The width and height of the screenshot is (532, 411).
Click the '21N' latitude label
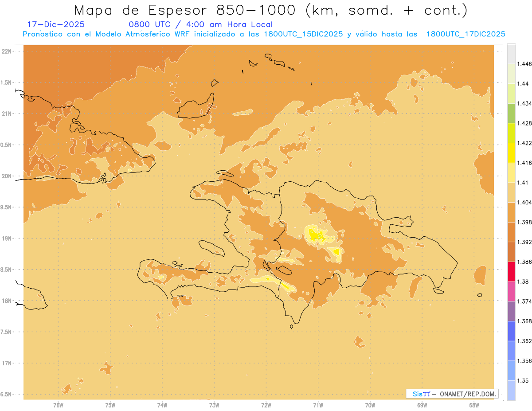pos(7,114)
